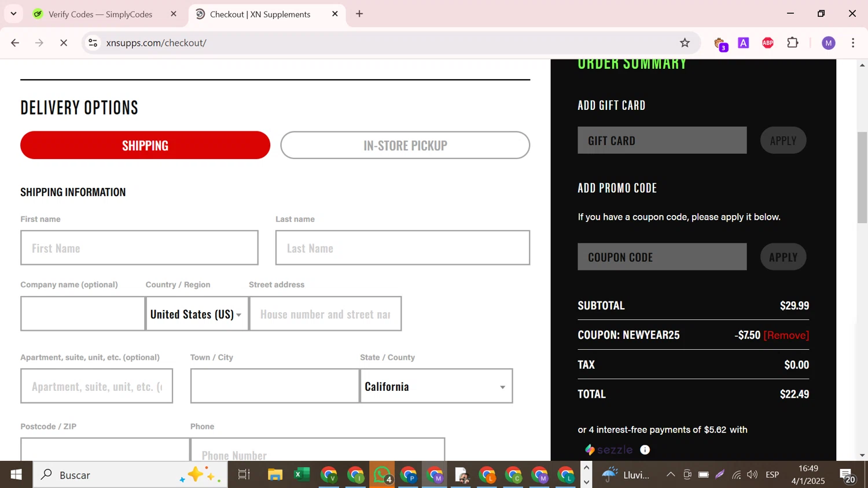This screenshot has height=488, width=868.
Task: Close the Verify Codes SimplyCodes tab
Action: pos(174,14)
